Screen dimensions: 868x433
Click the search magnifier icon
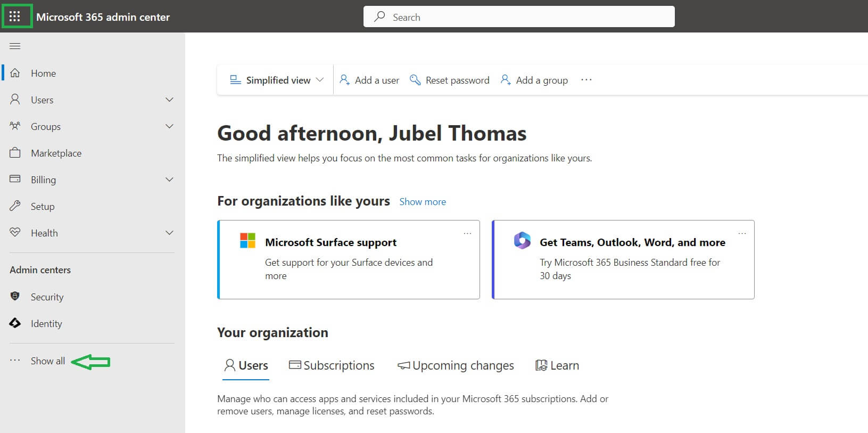coord(379,17)
